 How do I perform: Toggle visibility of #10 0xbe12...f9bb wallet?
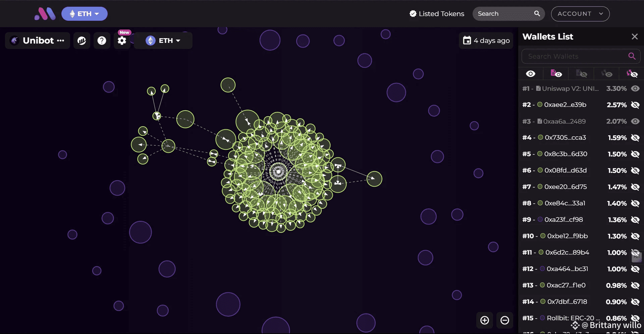coord(635,236)
